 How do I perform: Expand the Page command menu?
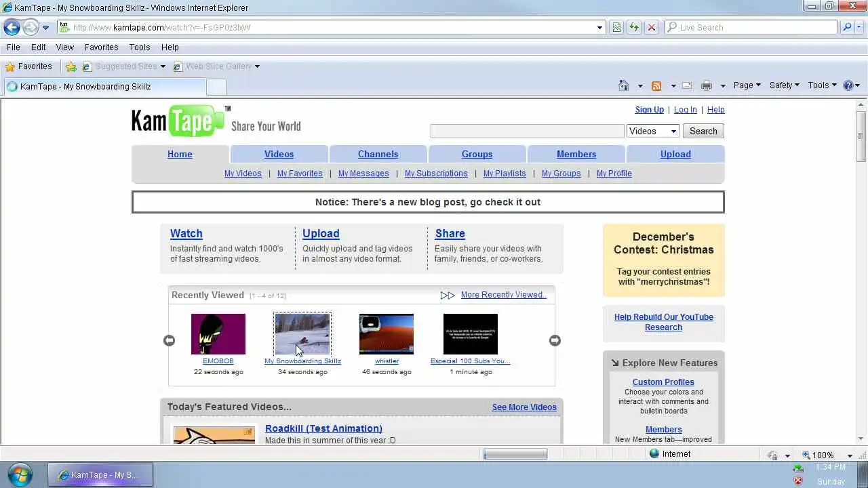[x=747, y=85]
